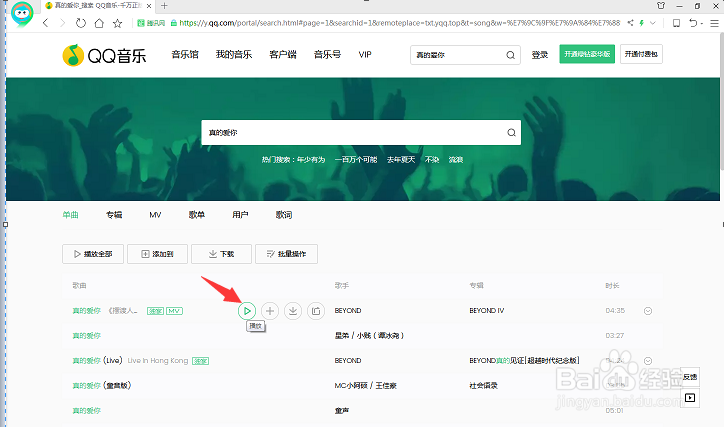Click the 开通付费包 button
The height and width of the screenshot is (427, 724).
coord(641,54)
